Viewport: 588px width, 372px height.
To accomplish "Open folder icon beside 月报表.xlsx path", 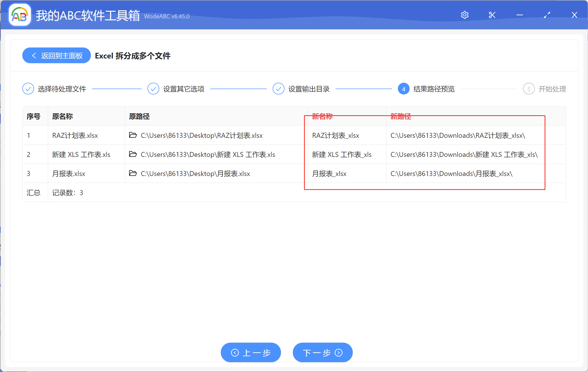I will point(133,173).
